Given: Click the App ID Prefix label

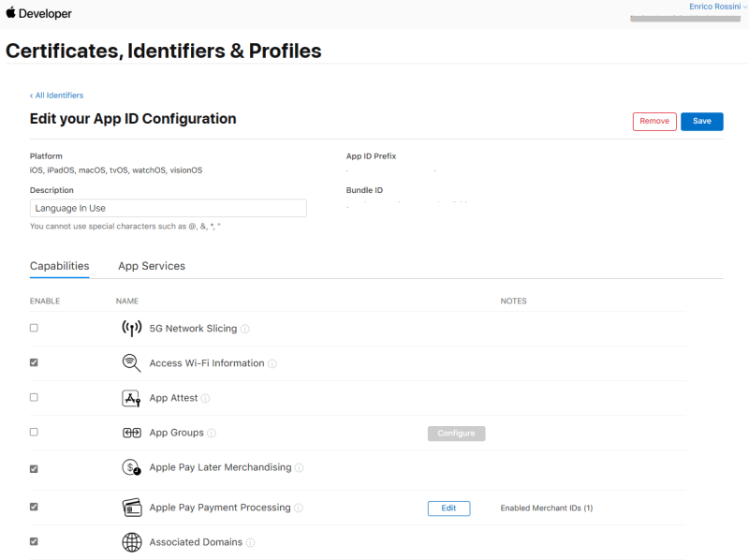Looking at the screenshot, I should [371, 156].
